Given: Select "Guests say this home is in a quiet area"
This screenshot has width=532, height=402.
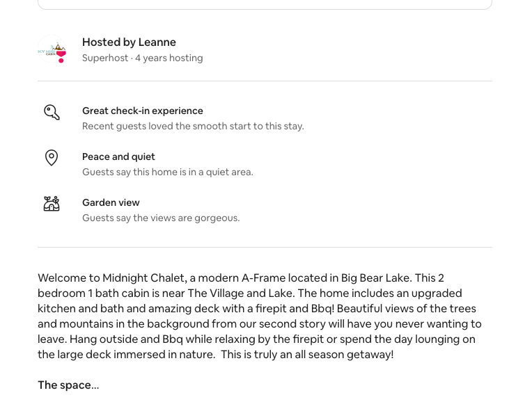Looking at the screenshot, I should click(167, 172).
